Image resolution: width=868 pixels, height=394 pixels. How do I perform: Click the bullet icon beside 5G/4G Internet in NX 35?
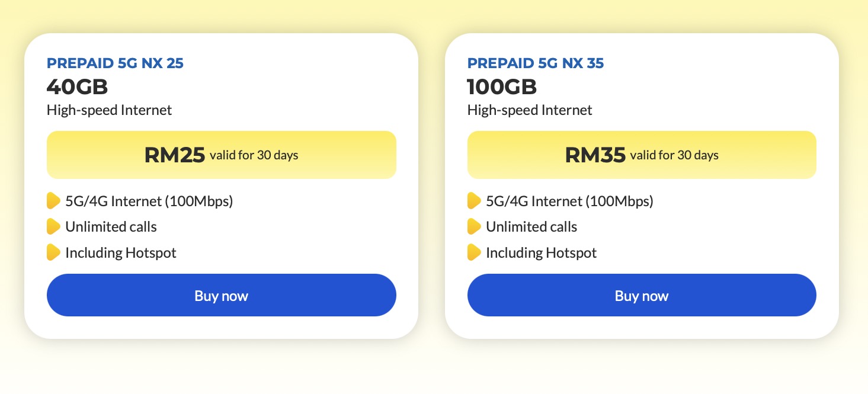pyautogui.click(x=474, y=201)
